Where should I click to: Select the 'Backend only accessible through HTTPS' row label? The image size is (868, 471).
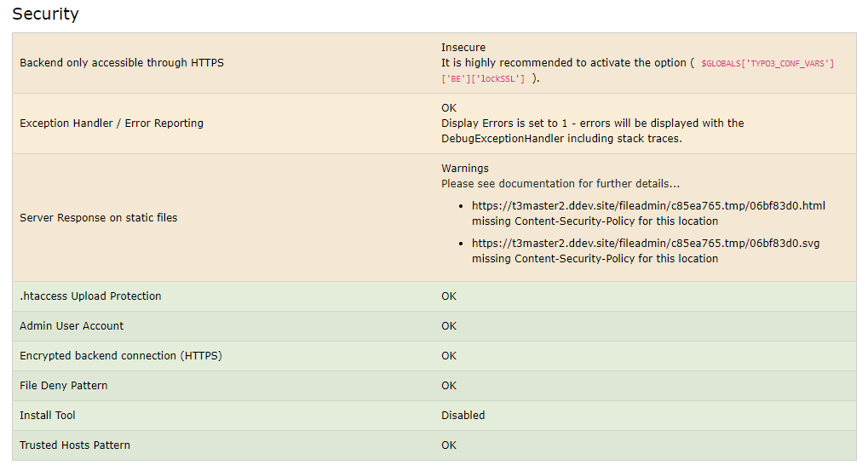click(122, 63)
